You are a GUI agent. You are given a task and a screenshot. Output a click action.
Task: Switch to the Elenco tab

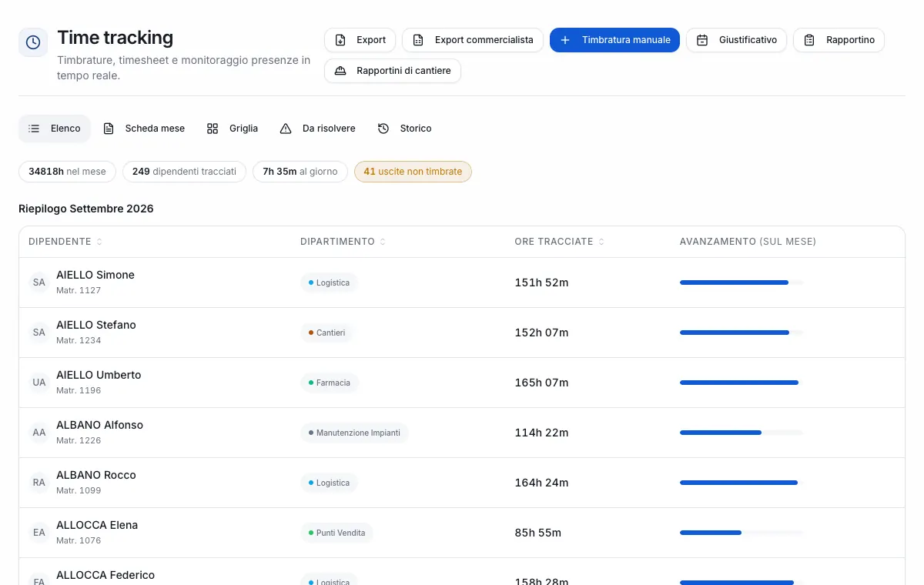pyautogui.click(x=55, y=129)
